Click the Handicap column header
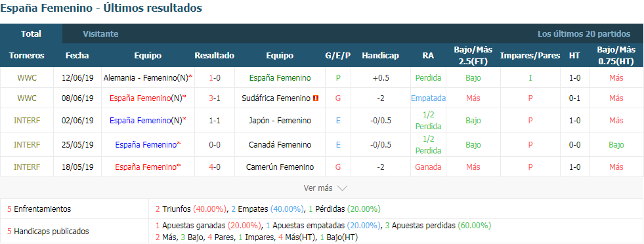The height and width of the screenshot is (244, 644). pyautogui.click(x=380, y=55)
